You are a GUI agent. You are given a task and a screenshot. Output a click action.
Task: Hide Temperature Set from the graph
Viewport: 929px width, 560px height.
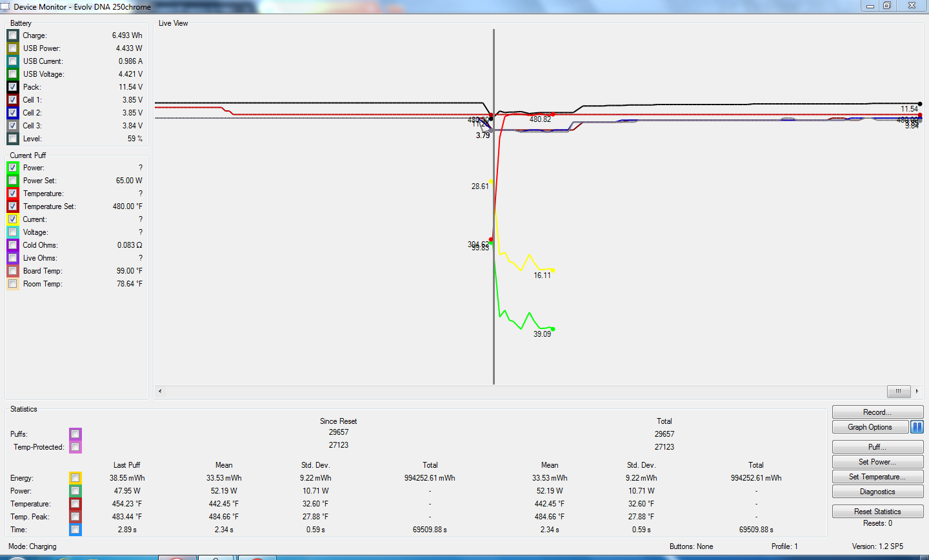pos(13,206)
